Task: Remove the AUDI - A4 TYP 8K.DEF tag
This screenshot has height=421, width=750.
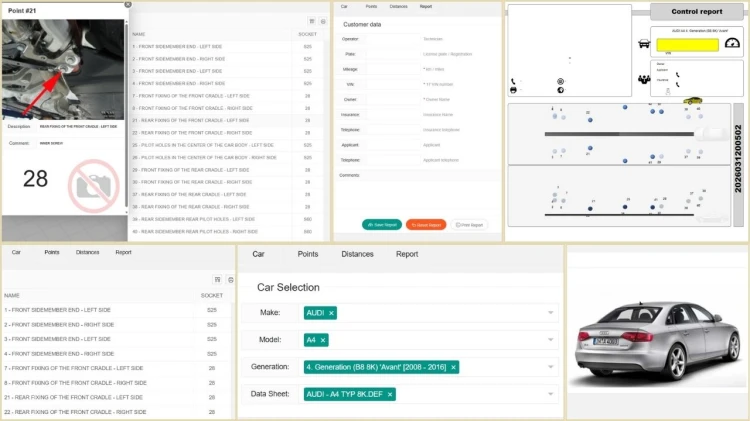Action: pos(390,395)
